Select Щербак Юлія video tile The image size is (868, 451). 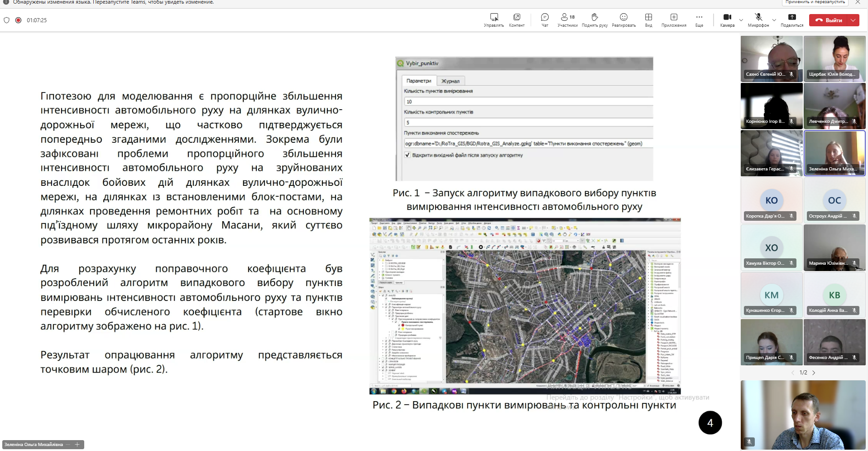point(834,59)
